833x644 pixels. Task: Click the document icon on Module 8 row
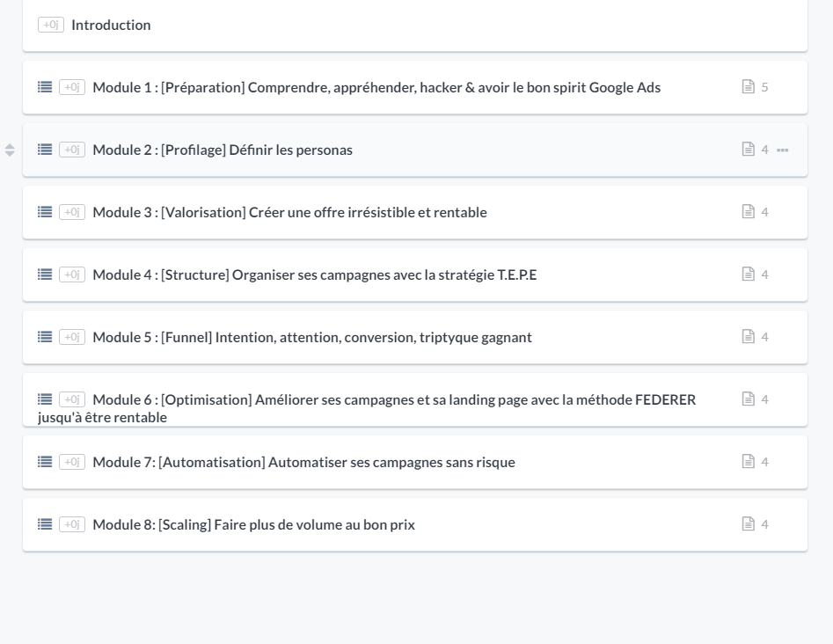tap(748, 524)
